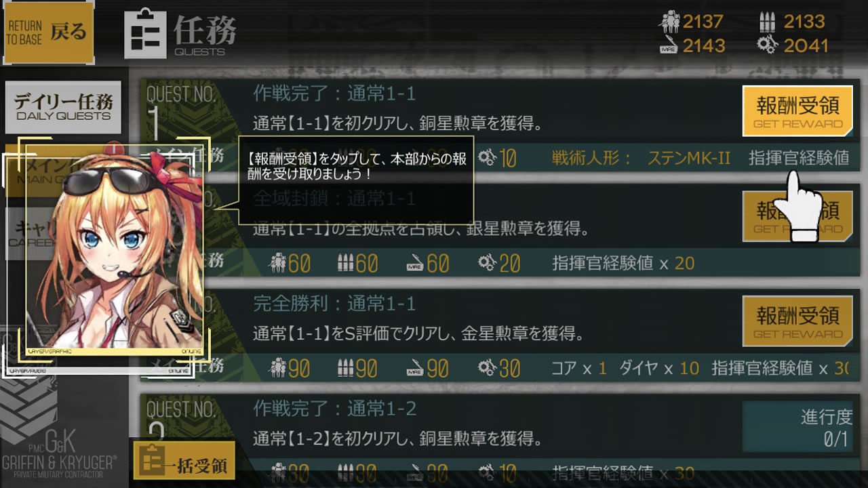Click the parts gear icon next to 2041

point(768,45)
